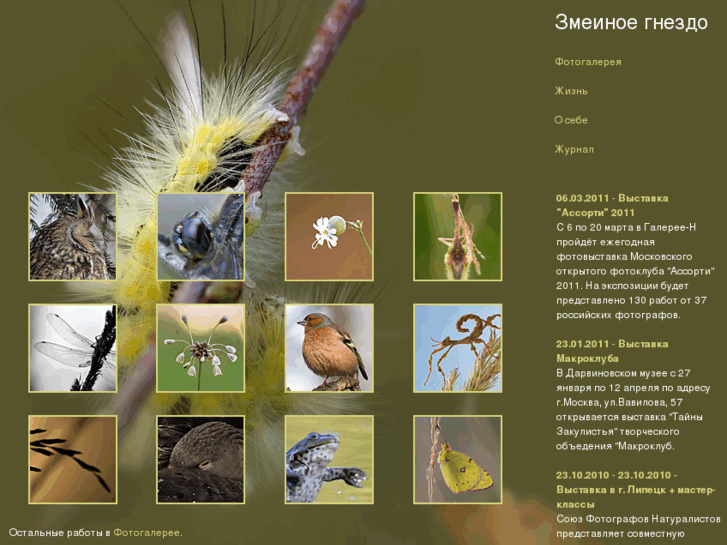Open the hanging insect on green thumbnail

click(457, 237)
